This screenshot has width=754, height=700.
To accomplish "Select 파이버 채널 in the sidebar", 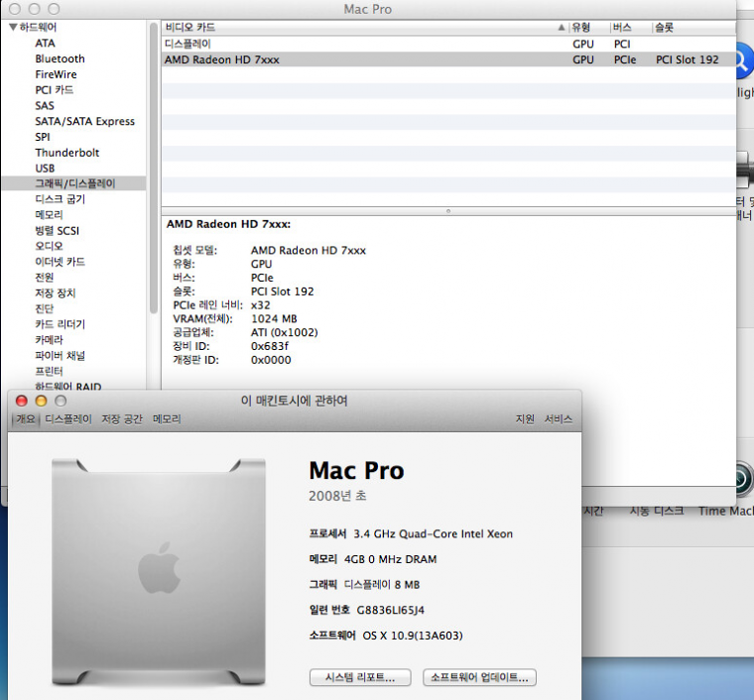I will tap(61, 356).
